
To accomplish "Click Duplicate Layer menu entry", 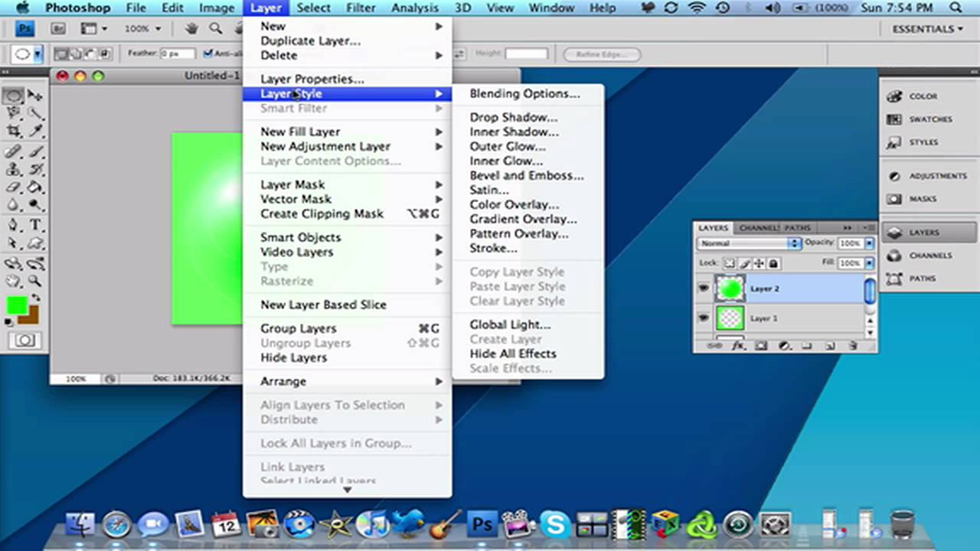I will tap(311, 41).
